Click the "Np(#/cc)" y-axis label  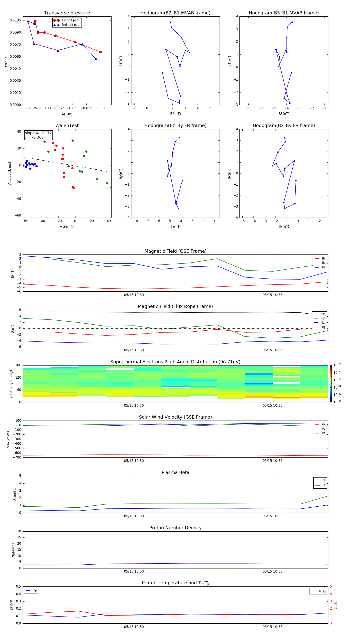(x=13, y=550)
